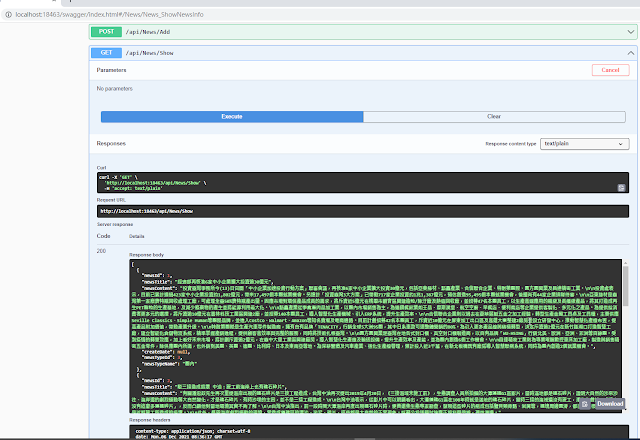The height and width of the screenshot is (440, 640).
Task: Click the Execute button
Action: 232,117
